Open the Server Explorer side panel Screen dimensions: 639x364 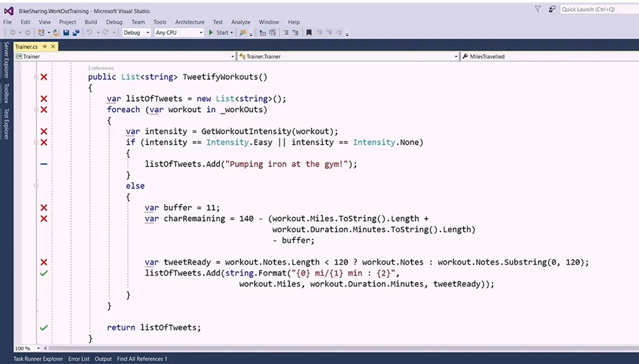click(x=6, y=60)
